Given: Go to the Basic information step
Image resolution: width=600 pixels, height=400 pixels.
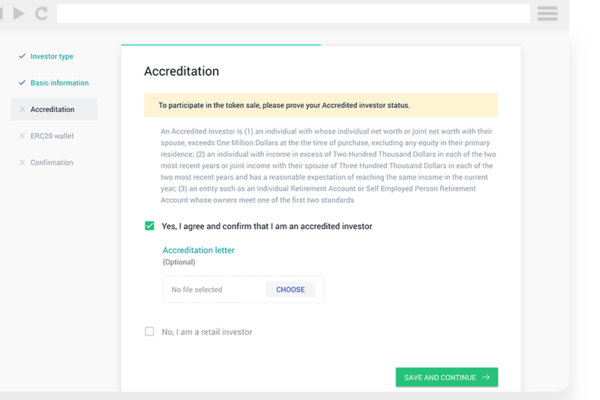Looking at the screenshot, I should pyautogui.click(x=59, y=83).
